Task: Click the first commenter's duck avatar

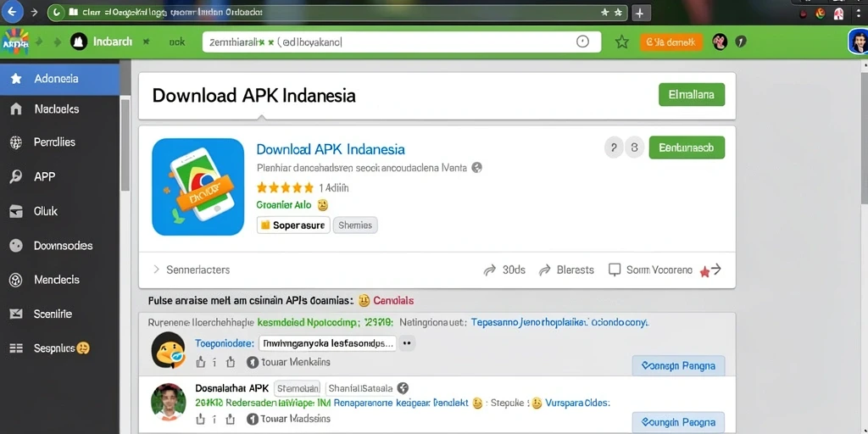Action: [168, 350]
